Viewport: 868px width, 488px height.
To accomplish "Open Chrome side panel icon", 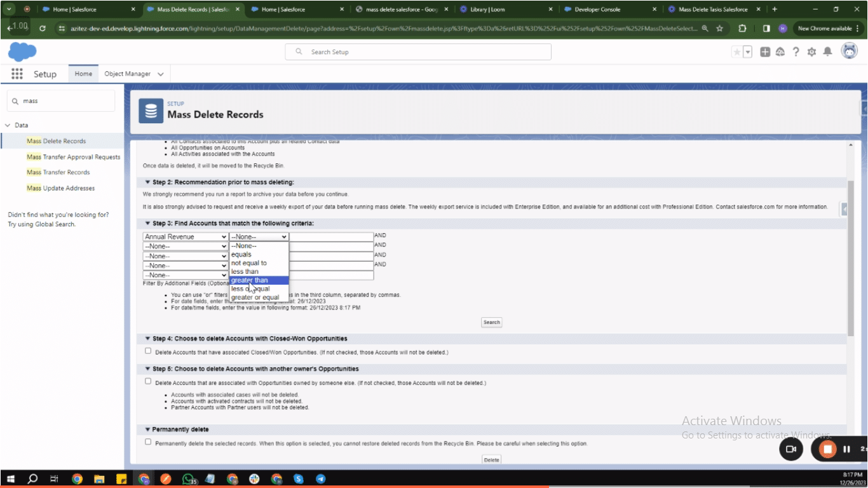I will click(x=766, y=29).
